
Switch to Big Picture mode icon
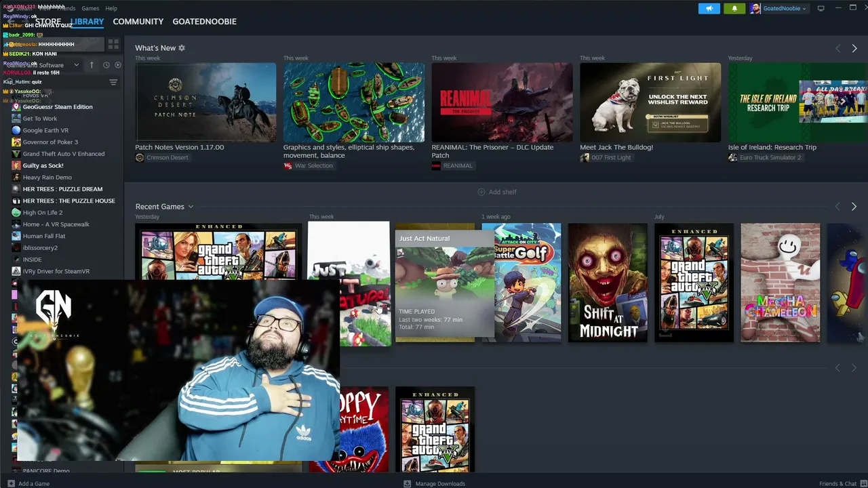point(821,8)
